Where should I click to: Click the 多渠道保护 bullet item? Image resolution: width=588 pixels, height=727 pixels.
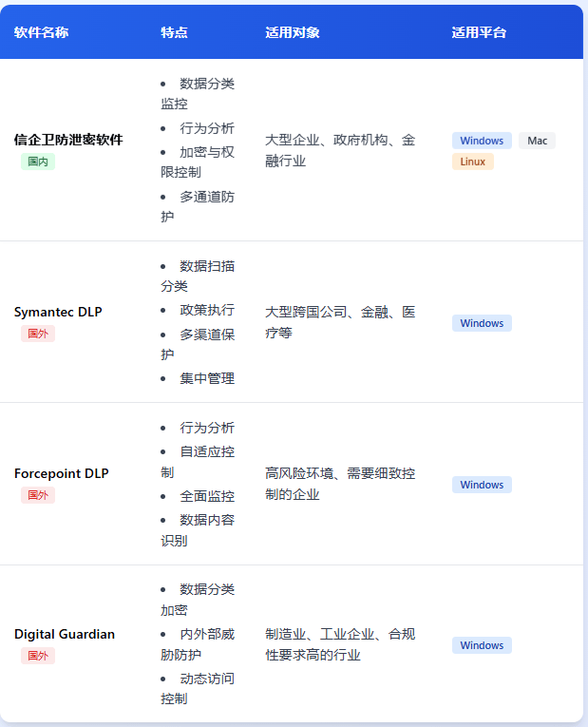tap(198, 344)
